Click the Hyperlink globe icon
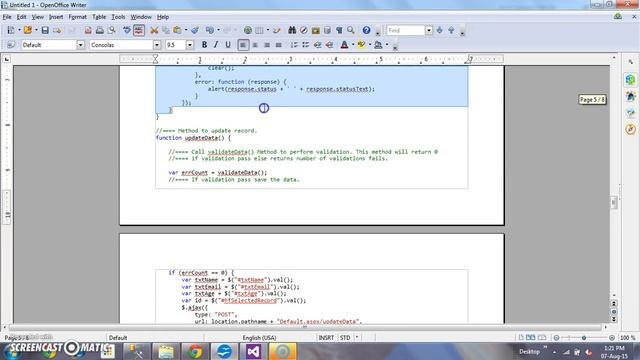 coord(247,30)
